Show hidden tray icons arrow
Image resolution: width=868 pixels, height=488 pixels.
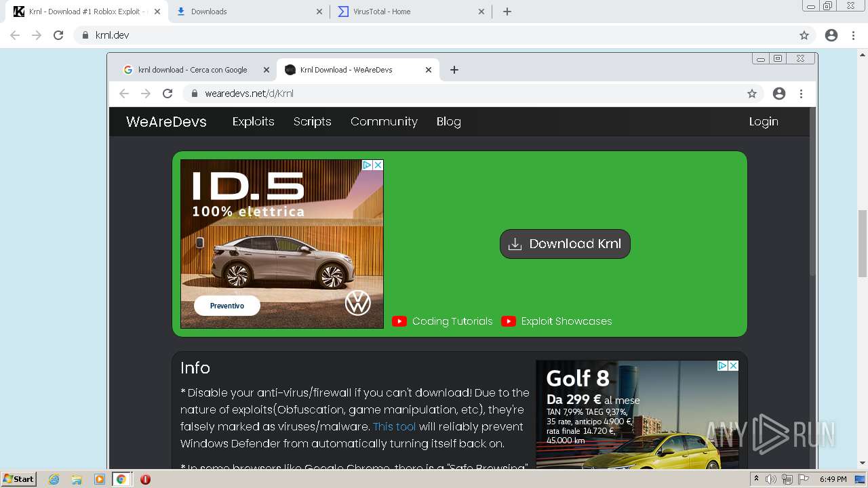756,479
